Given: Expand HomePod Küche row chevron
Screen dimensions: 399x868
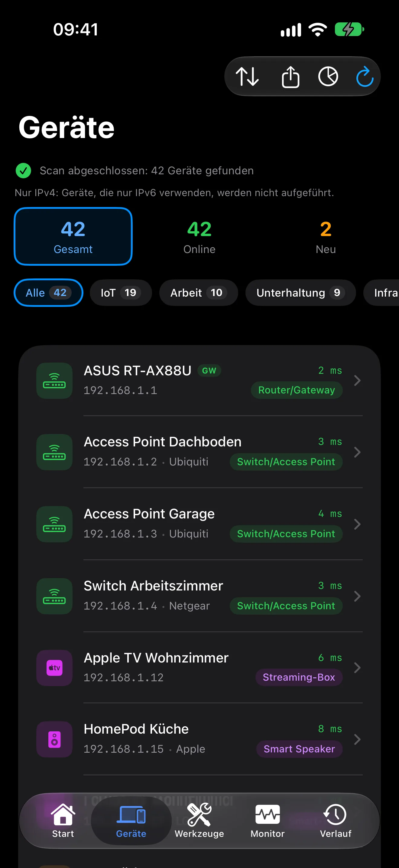Looking at the screenshot, I should (357, 739).
